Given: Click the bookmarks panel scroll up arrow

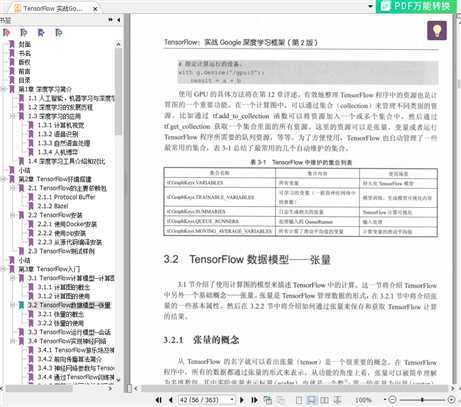Looking at the screenshot, I should tap(118, 44).
